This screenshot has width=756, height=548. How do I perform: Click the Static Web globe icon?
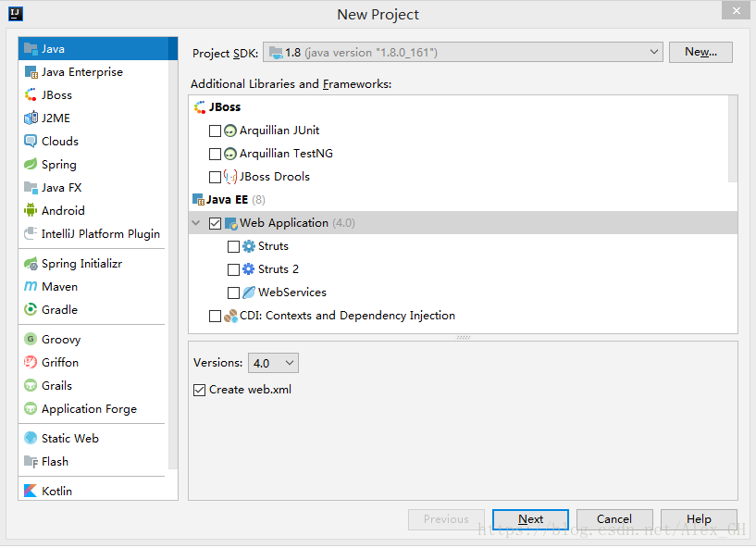coord(31,438)
